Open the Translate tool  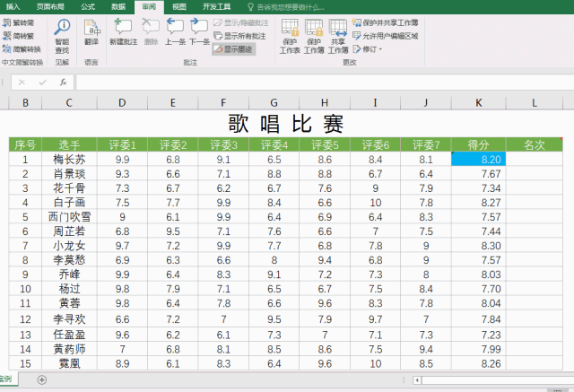[91, 32]
